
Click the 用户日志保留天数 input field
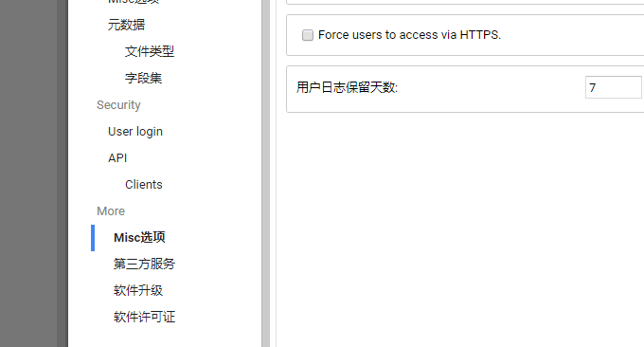coord(614,87)
